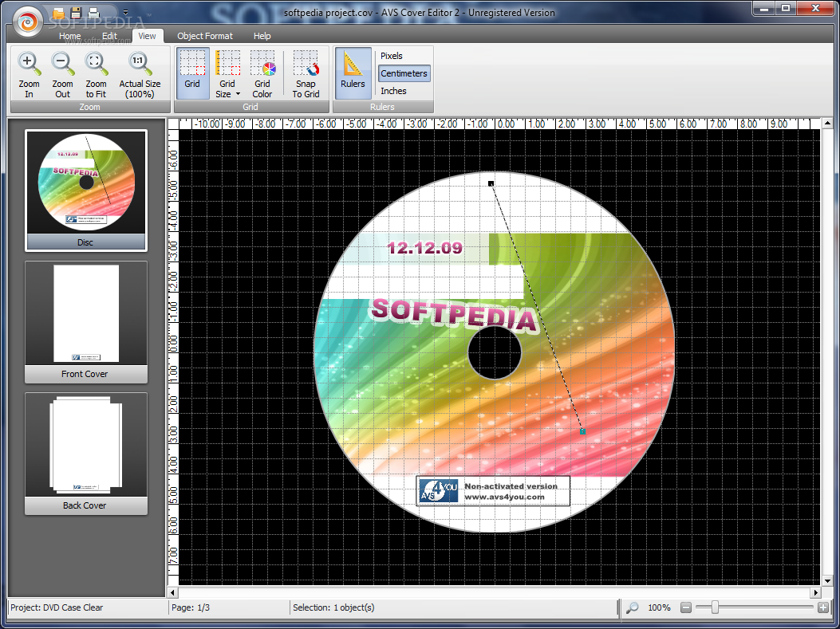The width and height of the screenshot is (840, 629).
Task: Click the AVS4YOU logo on the disc
Action: click(439, 491)
